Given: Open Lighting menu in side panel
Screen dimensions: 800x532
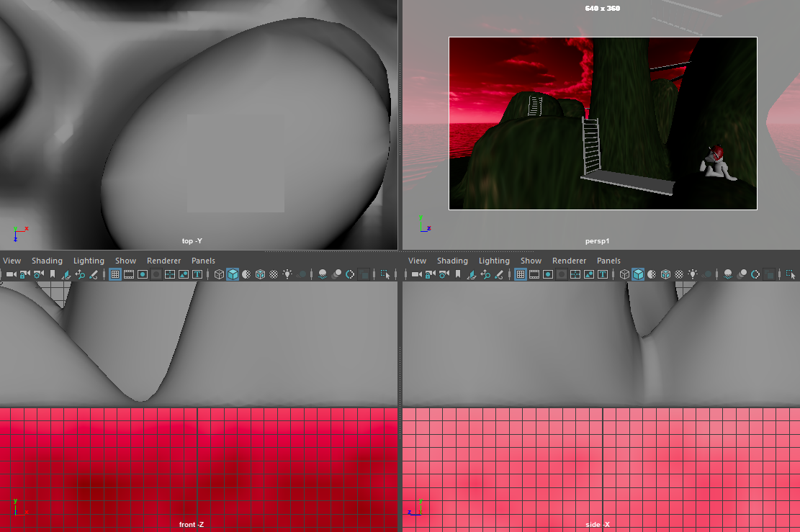Looking at the screenshot, I should [x=494, y=261].
